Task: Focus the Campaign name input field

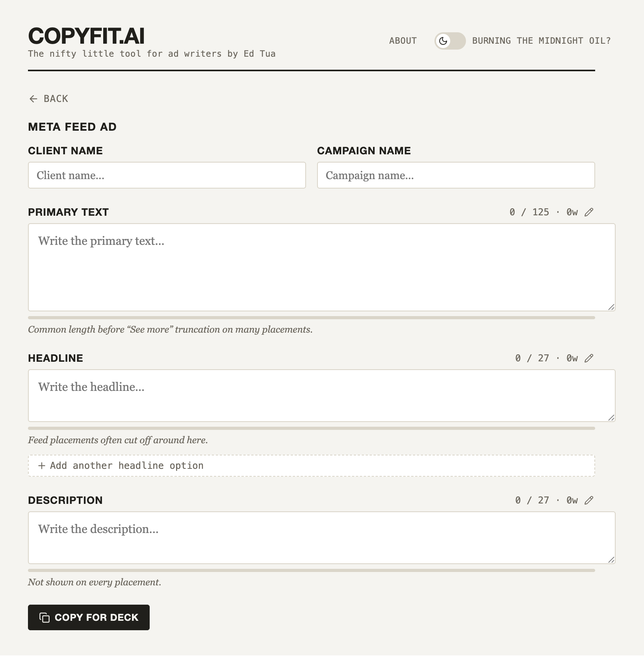Action: 456,175
